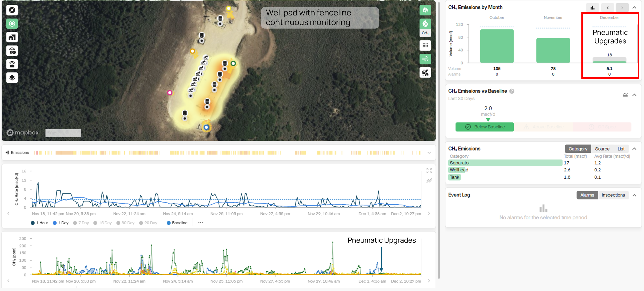Screen dimensions: 644x291
Task: Toggle the 1 Hour series in the legend
Action: tap(39, 223)
